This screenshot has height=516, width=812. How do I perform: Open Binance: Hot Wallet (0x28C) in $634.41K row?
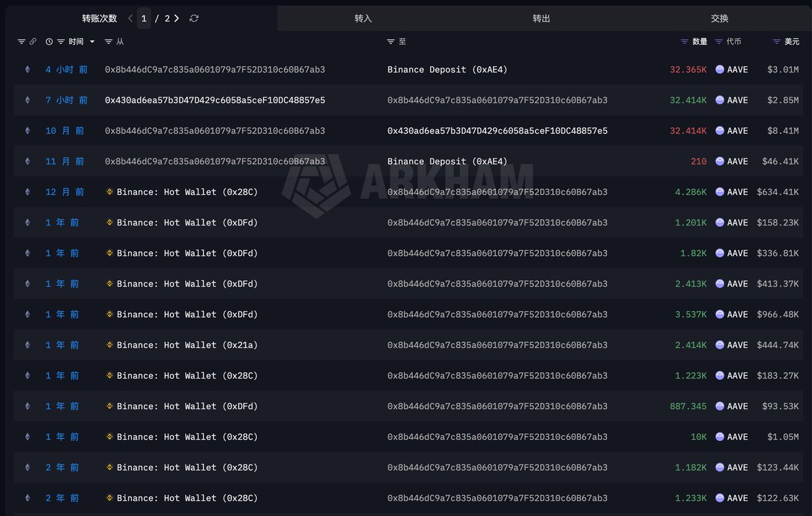click(x=187, y=192)
